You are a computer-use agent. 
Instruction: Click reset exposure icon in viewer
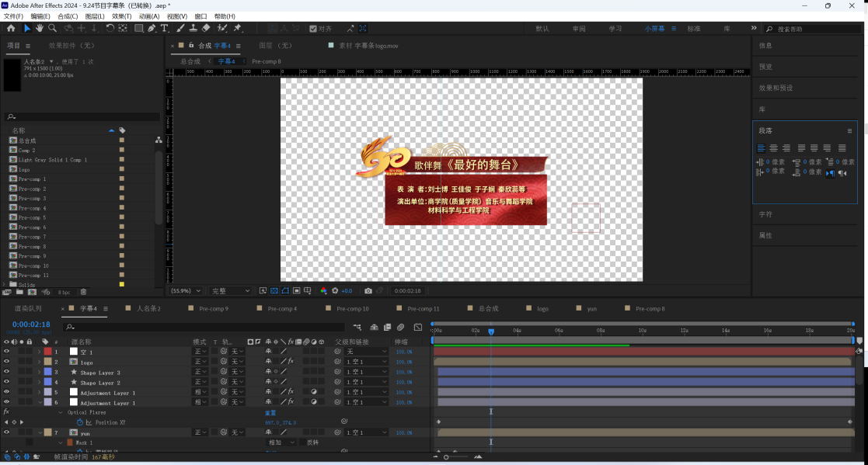coord(335,291)
